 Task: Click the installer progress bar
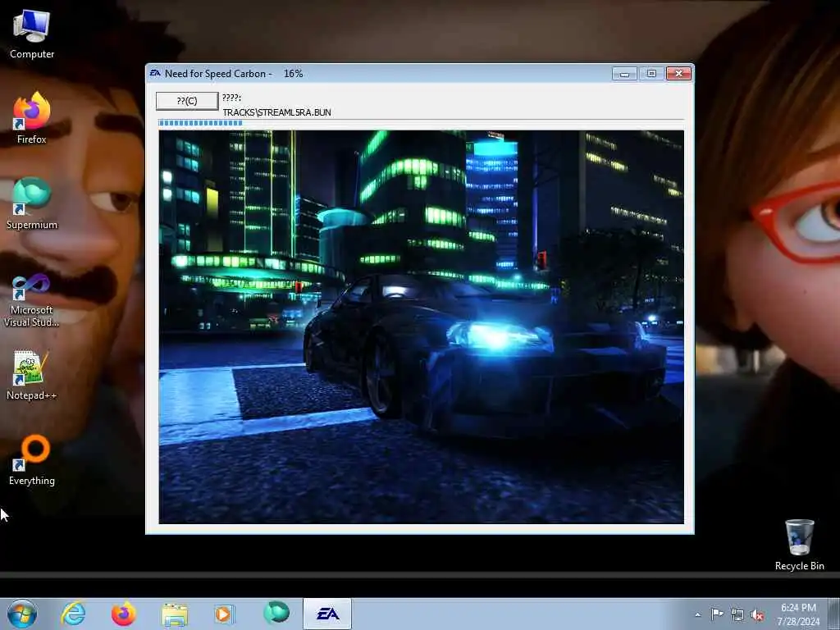(x=421, y=123)
